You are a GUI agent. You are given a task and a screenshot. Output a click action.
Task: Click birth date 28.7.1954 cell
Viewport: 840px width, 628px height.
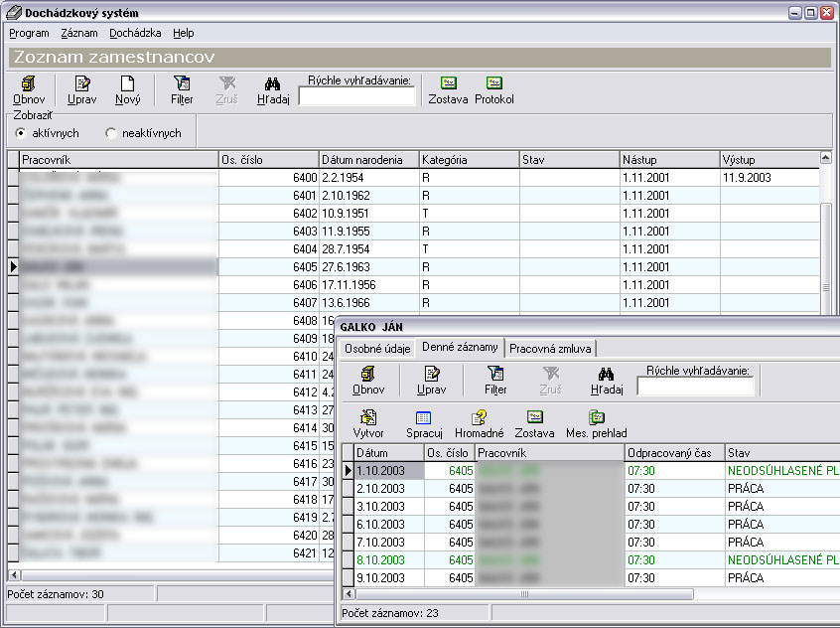click(x=368, y=249)
